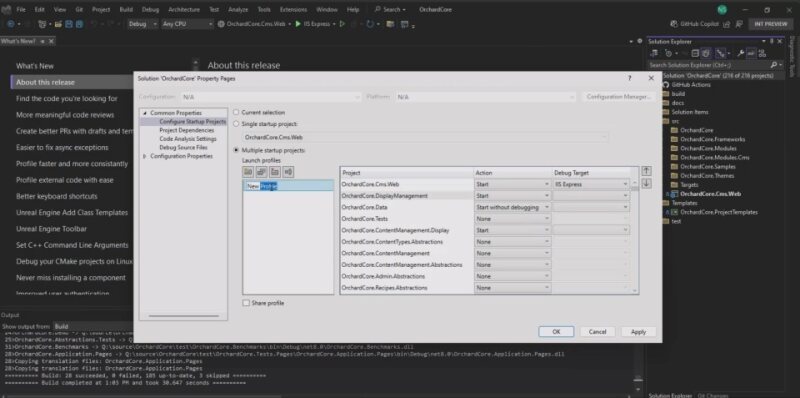800x398 pixels.
Task: Open the Extensions menu
Action: tap(293, 10)
